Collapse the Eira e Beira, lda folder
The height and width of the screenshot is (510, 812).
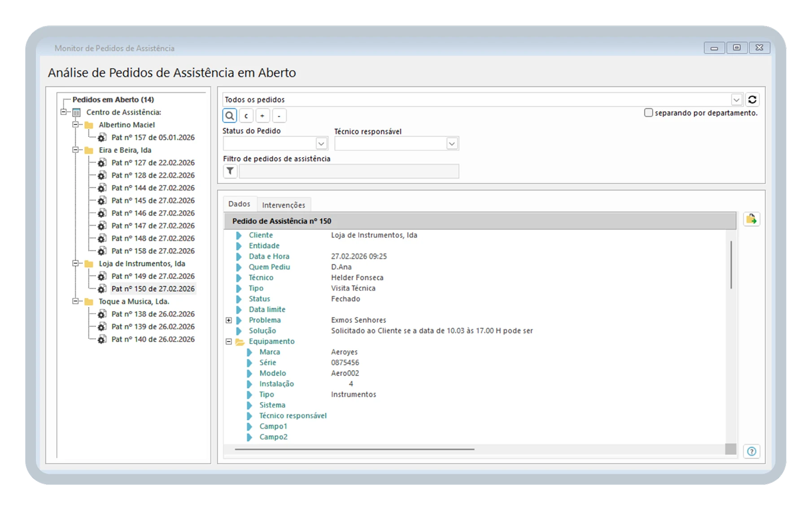(x=75, y=150)
